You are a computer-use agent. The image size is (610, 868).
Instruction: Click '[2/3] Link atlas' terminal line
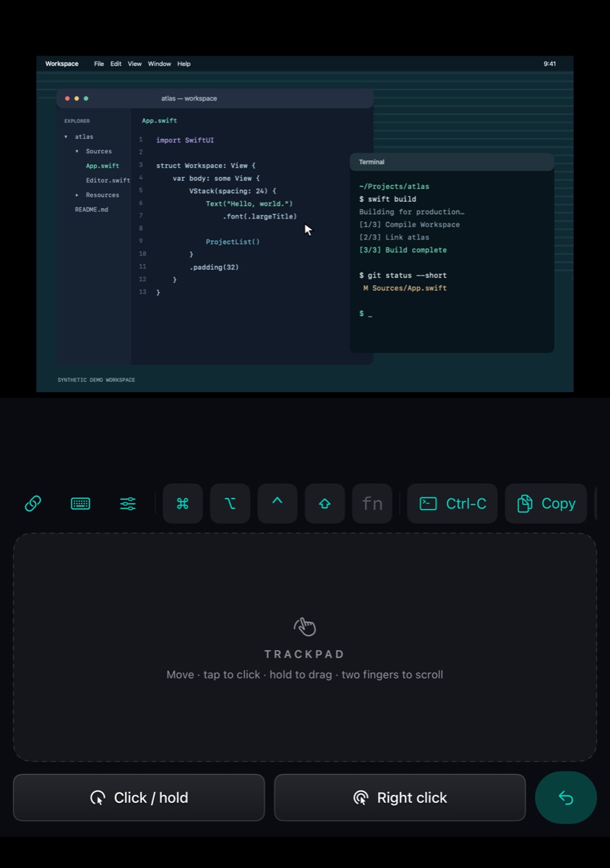[394, 237]
